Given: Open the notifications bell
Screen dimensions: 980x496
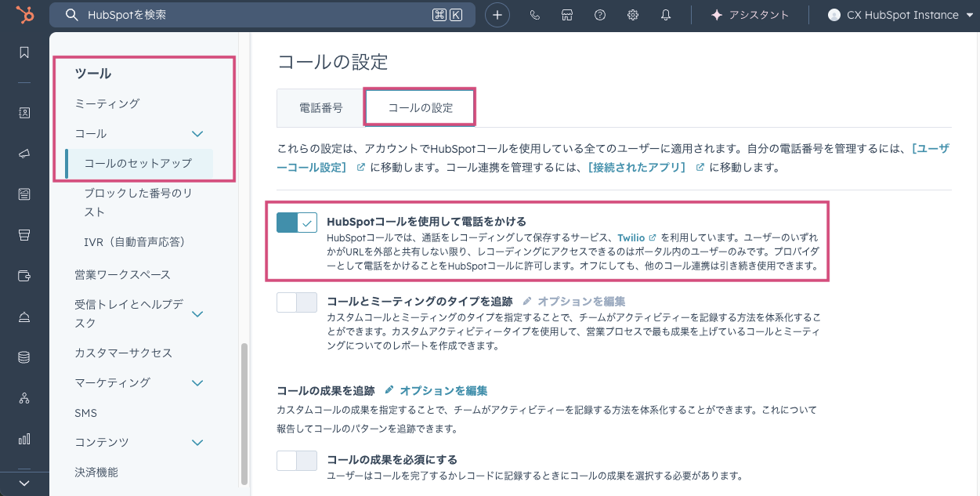Looking at the screenshot, I should pyautogui.click(x=666, y=15).
